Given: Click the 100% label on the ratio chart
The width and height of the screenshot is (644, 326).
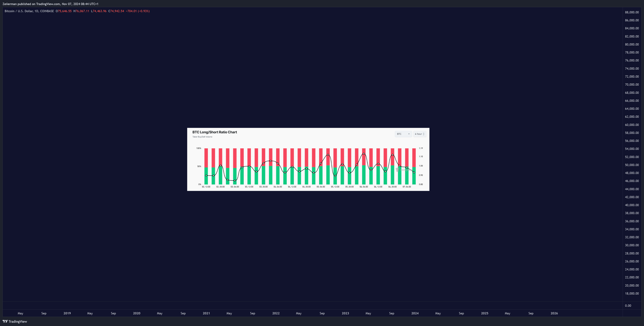Looking at the screenshot, I should click(x=198, y=148).
